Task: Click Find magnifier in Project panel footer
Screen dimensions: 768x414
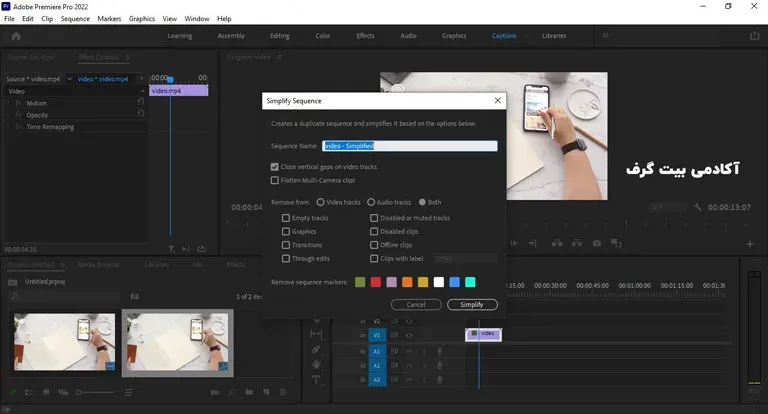Action: [232, 392]
